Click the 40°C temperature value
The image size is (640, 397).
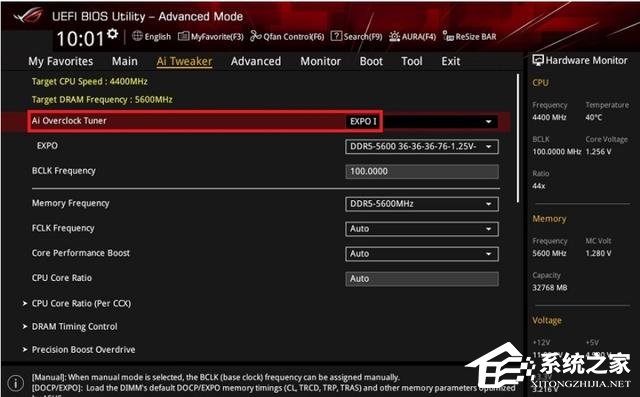[x=593, y=118]
